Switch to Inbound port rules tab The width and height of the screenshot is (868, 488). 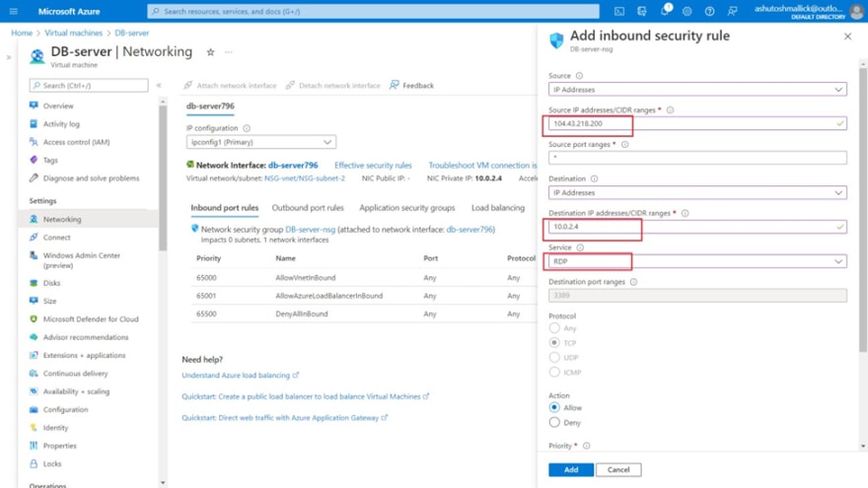225,207
